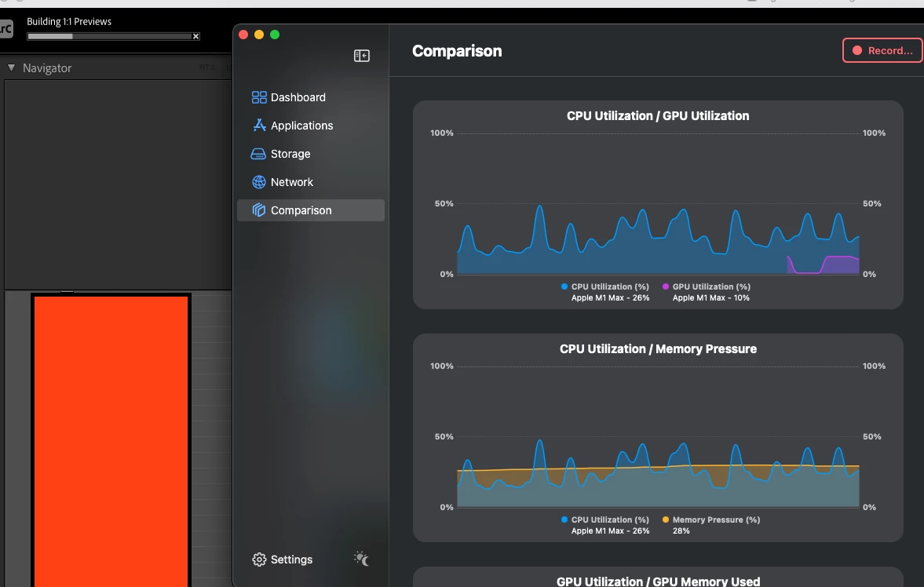Zoom the window with the green button
This screenshot has width=924, height=587.
[275, 35]
